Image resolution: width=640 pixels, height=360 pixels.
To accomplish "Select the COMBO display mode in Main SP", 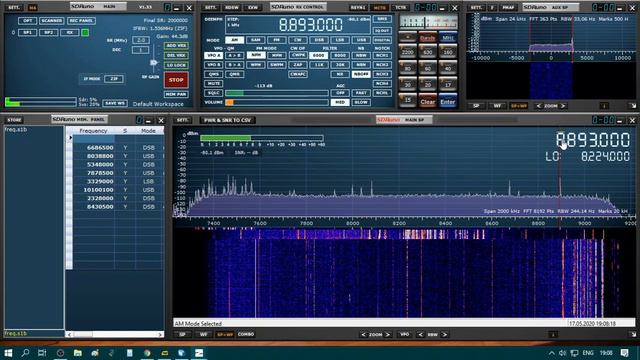I will click(246, 334).
